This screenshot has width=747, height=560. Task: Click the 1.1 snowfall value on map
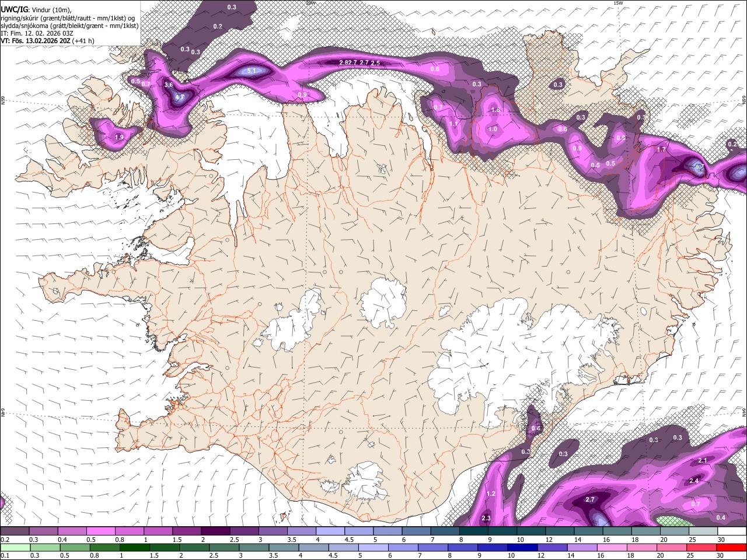click(453, 124)
